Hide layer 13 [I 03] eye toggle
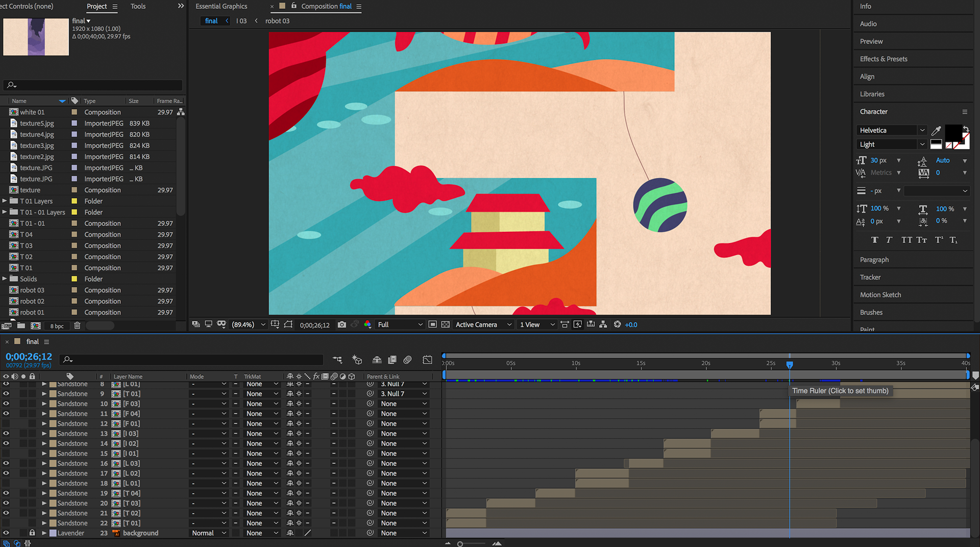 6,434
